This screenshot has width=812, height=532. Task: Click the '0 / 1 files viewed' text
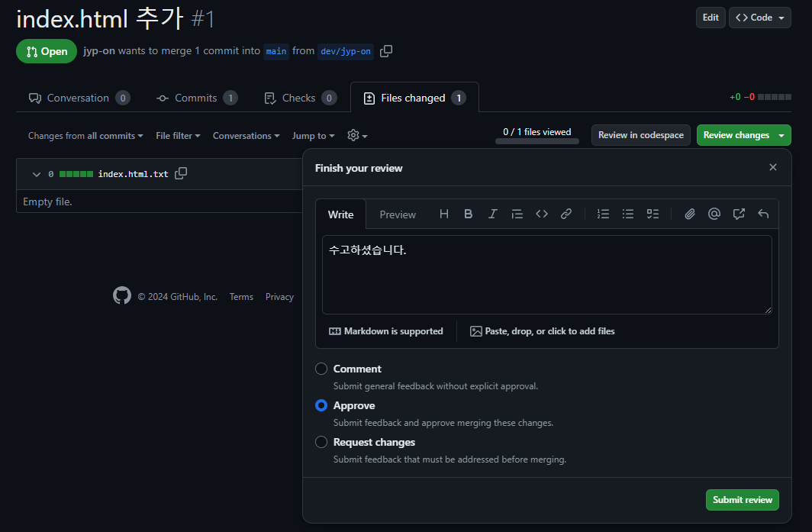point(537,132)
